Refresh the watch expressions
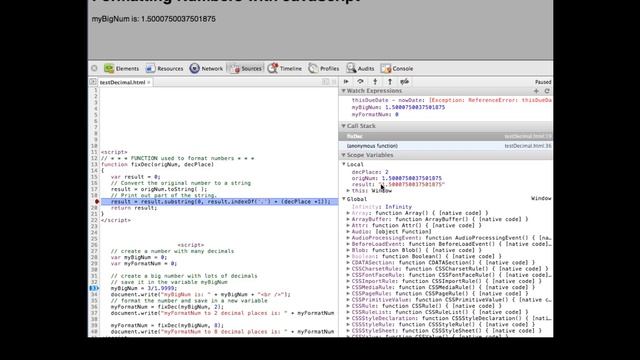 [547, 91]
